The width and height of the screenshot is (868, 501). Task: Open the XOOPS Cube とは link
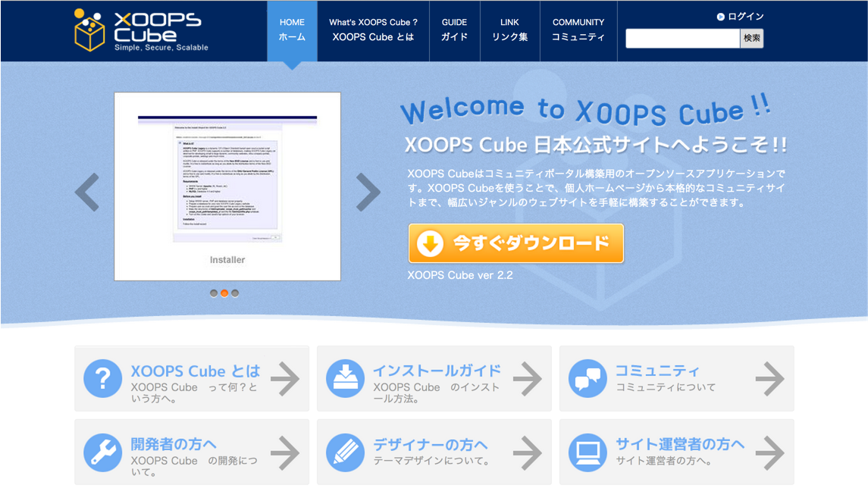pyautogui.click(x=196, y=371)
